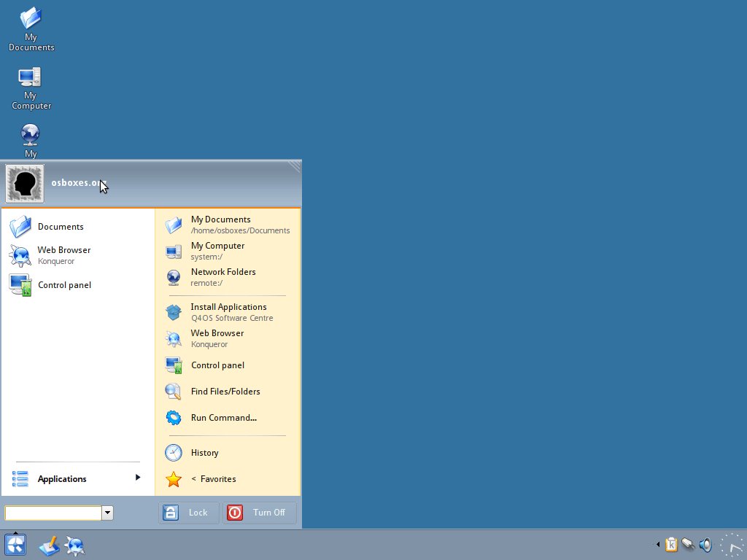The image size is (747, 560).
Task: Click the clock in the taskbar corner
Action: [x=732, y=545]
